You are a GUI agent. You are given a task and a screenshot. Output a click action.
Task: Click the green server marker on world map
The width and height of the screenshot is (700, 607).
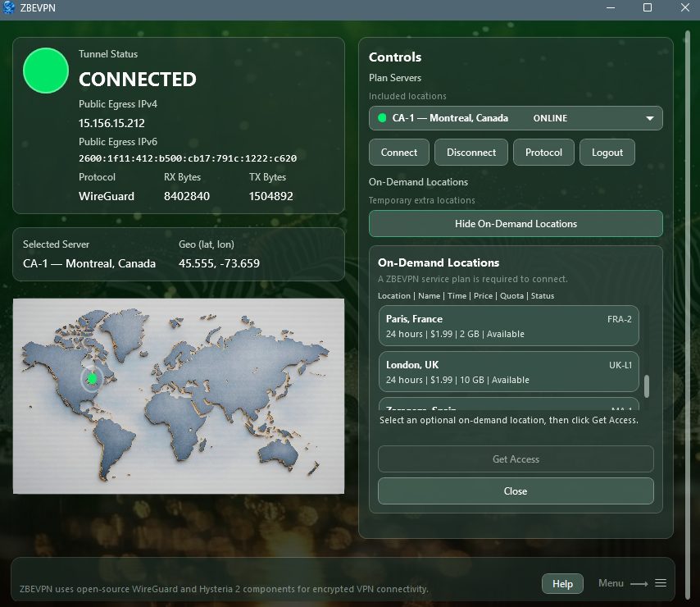click(x=93, y=379)
